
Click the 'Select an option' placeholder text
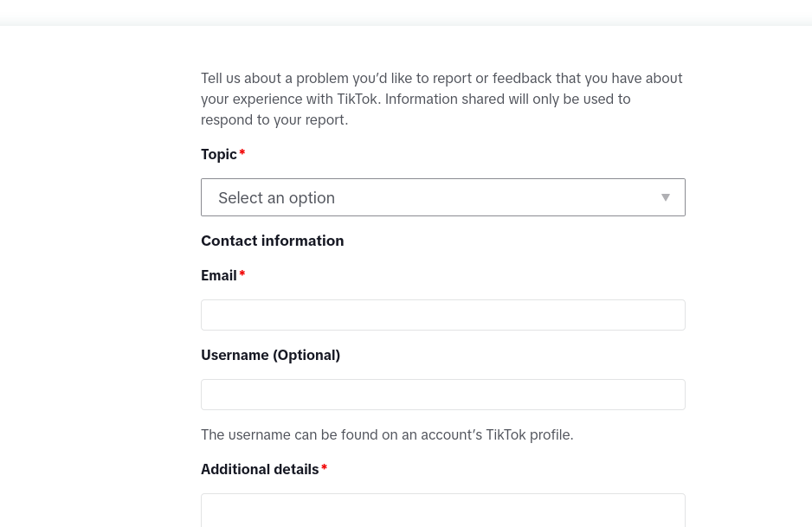[x=276, y=198]
